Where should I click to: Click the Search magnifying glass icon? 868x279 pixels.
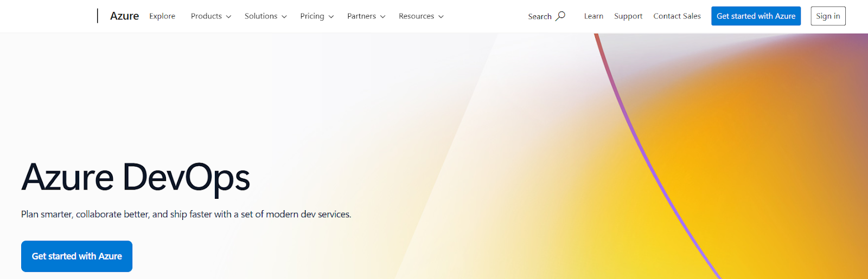560,16
